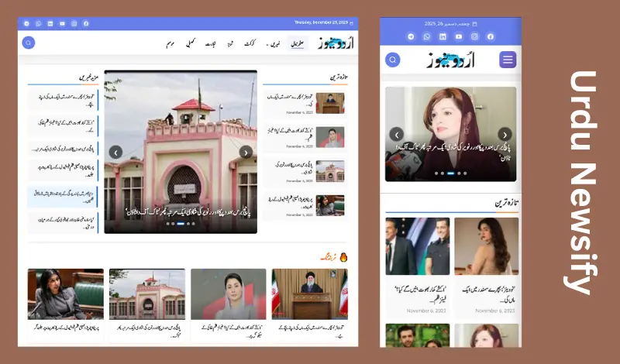Select active elongated dot in desktop slider
This screenshot has height=364, width=620.
[181, 224]
